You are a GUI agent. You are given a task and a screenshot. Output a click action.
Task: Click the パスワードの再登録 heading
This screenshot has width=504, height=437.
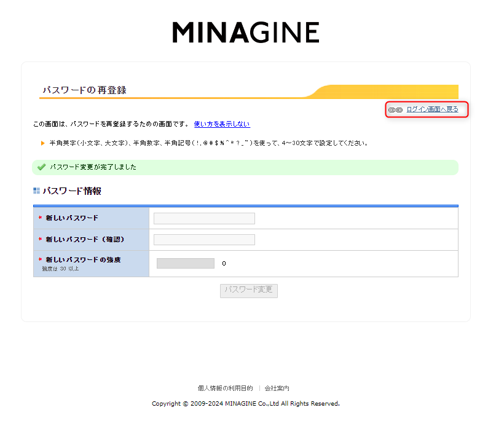tap(85, 90)
